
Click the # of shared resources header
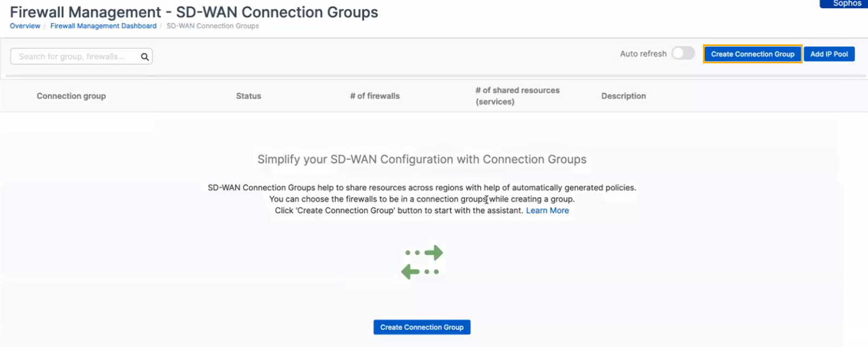point(517,96)
